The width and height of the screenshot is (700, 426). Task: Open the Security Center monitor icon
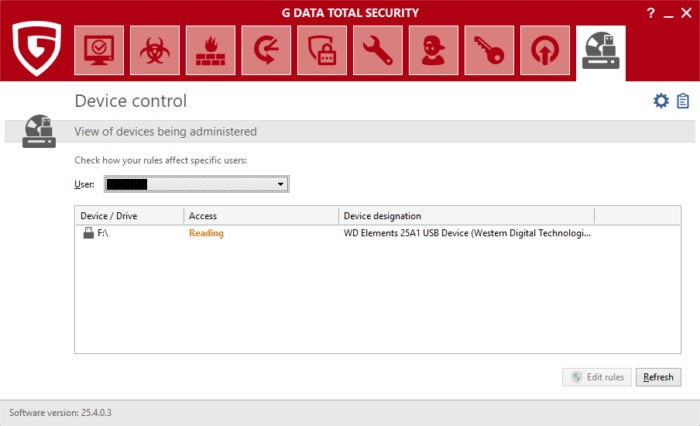(99, 50)
